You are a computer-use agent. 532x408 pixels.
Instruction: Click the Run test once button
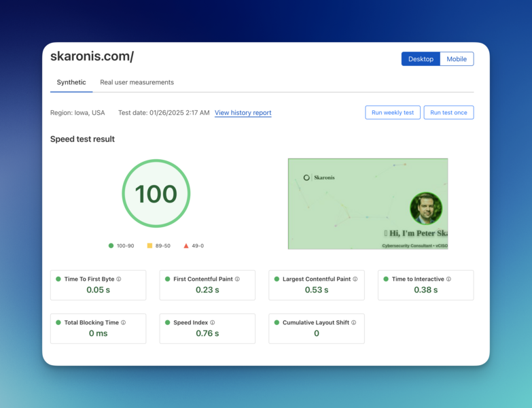click(448, 112)
